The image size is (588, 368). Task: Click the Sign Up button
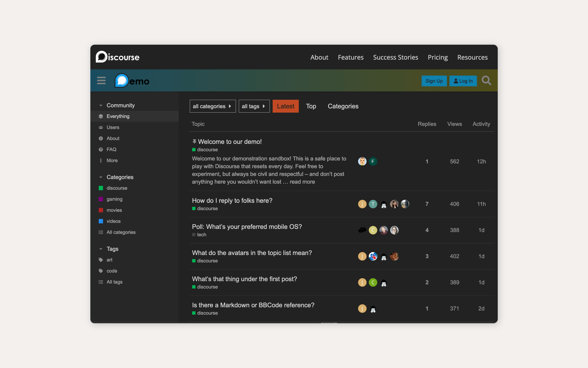(x=434, y=81)
